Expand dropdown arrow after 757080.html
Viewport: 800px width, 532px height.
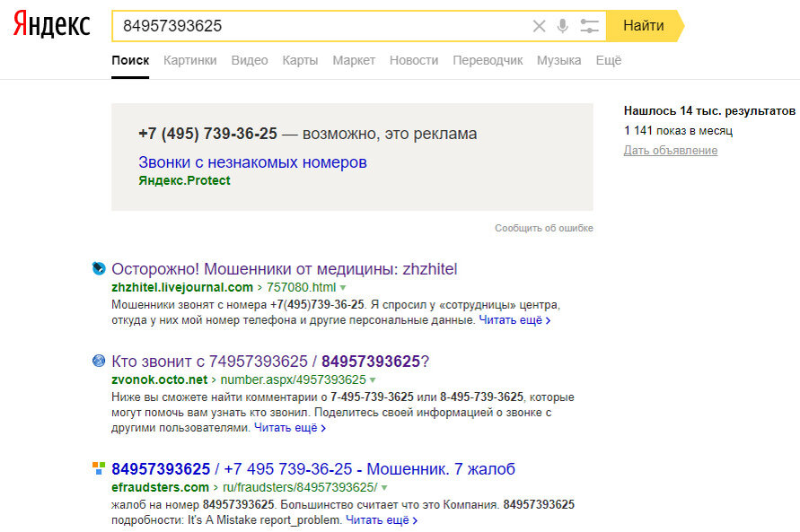tap(343, 288)
